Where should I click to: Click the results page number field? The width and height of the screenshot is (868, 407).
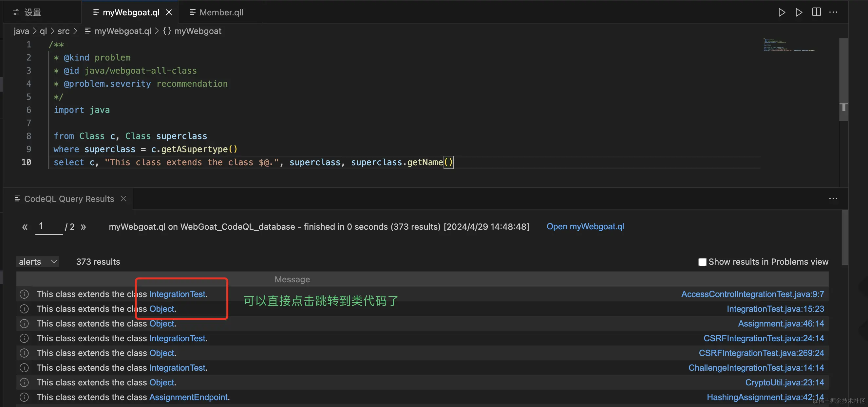coord(49,226)
